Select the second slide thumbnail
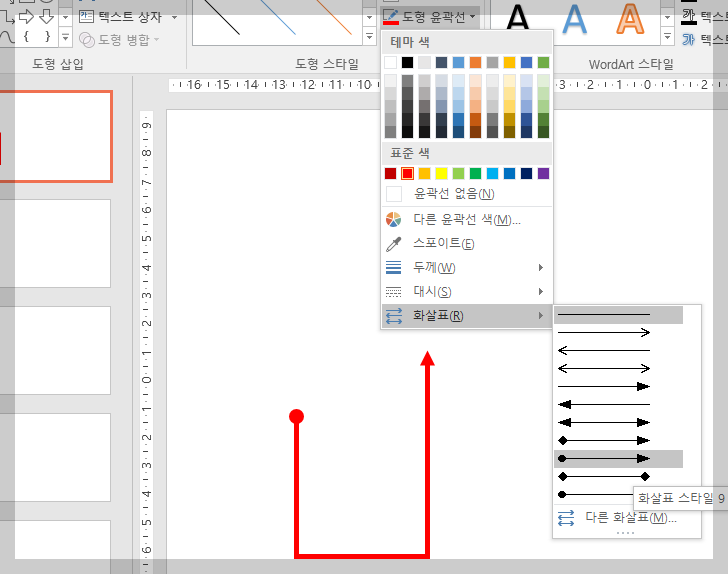The image size is (728, 574). click(x=56, y=244)
